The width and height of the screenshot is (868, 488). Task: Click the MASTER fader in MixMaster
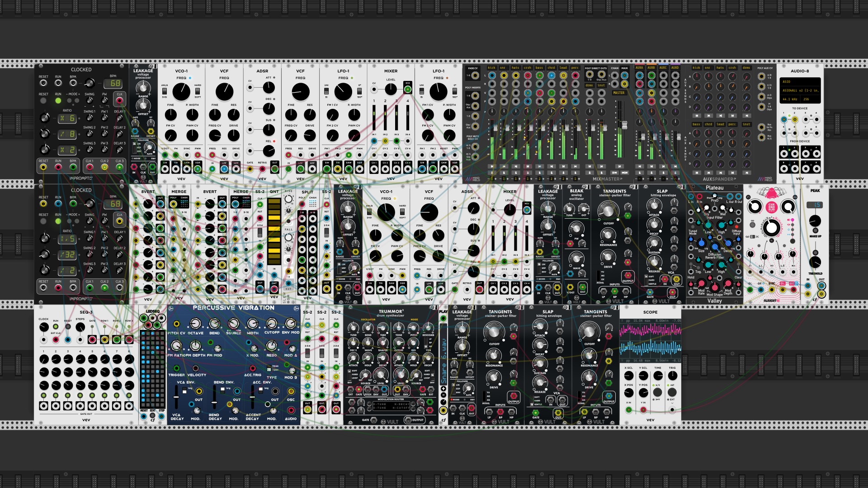[625, 125]
